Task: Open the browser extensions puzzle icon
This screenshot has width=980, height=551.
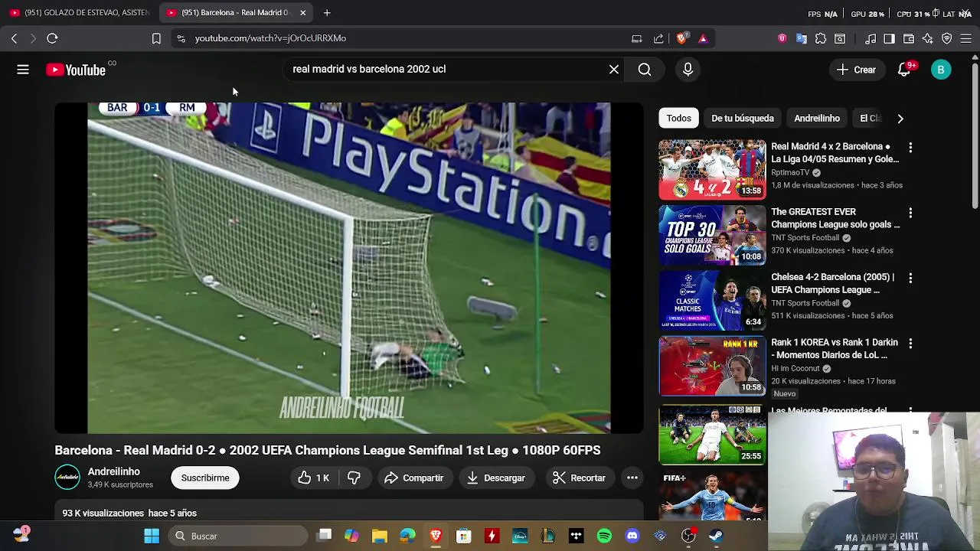Action: pos(821,38)
